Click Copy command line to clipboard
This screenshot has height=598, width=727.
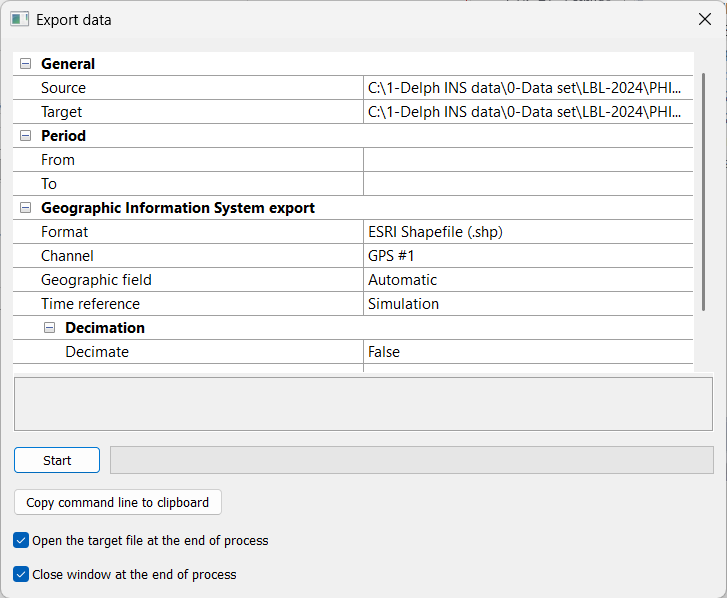118,502
